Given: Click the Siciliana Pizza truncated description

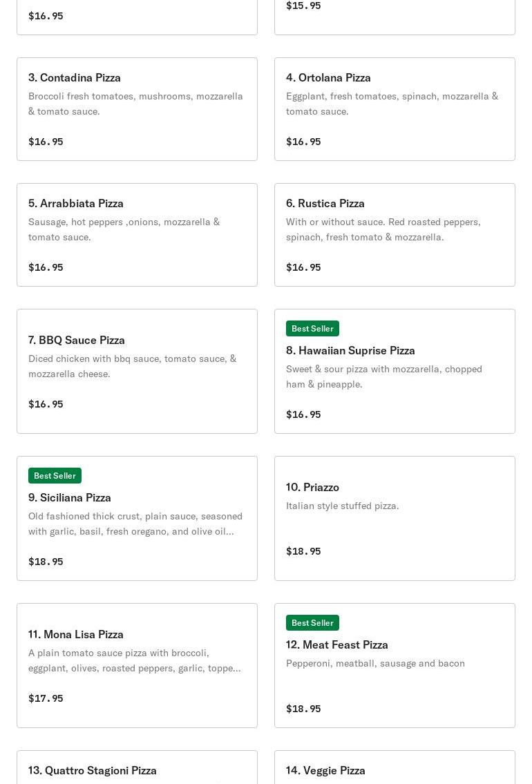Looking at the screenshot, I should click(135, 524).
